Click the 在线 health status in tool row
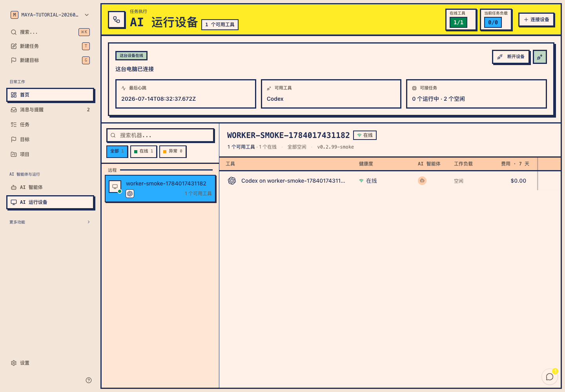This screenshot has width=565, height=392. 368,181
